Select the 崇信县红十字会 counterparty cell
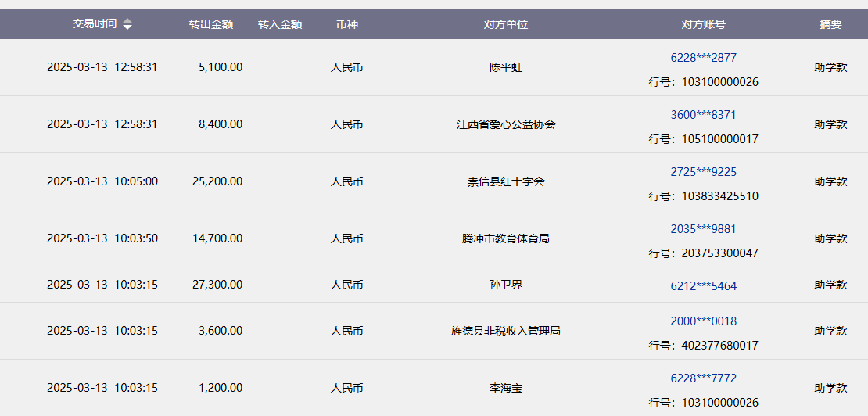Image resolution: width=868 pixels, height=416 pixels. pyautogui.click(x=506, y=181)
